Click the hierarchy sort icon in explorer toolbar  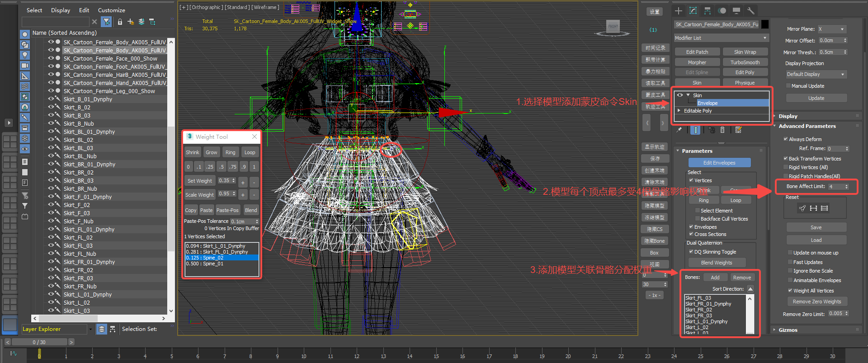pyautogui.click(x=152, y=21)
